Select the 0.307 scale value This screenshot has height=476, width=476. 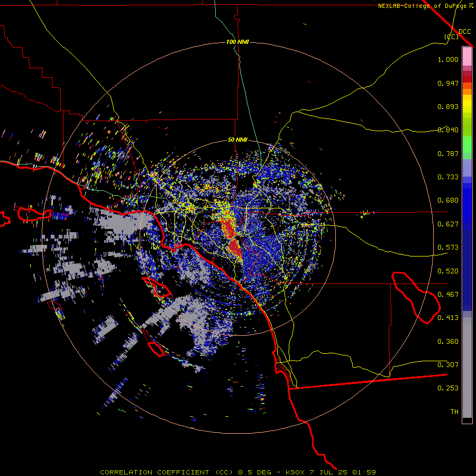click(448, 365)
